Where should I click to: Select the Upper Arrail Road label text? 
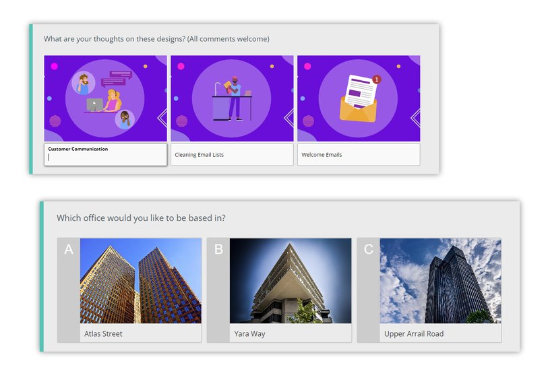pos(413,333)
